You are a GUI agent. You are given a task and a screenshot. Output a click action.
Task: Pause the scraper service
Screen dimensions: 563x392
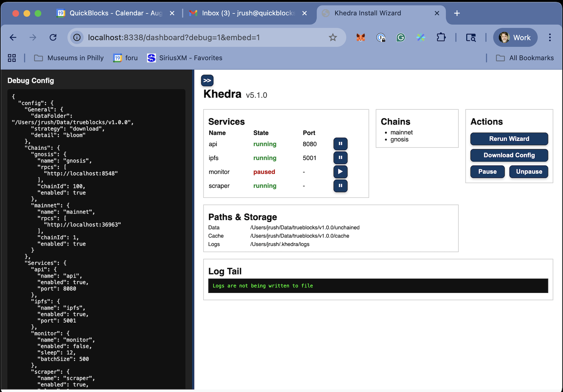coord(340,186)
